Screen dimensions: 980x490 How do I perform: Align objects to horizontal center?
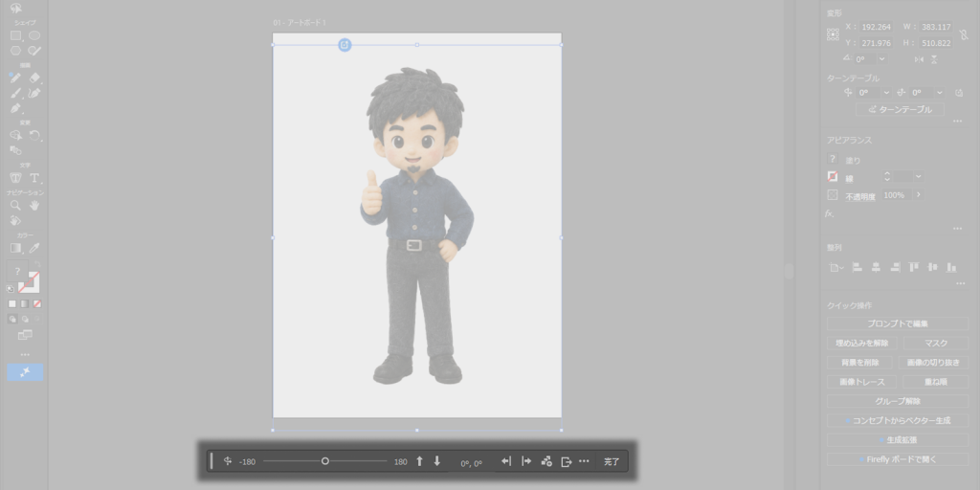click(x=877, y=268)
